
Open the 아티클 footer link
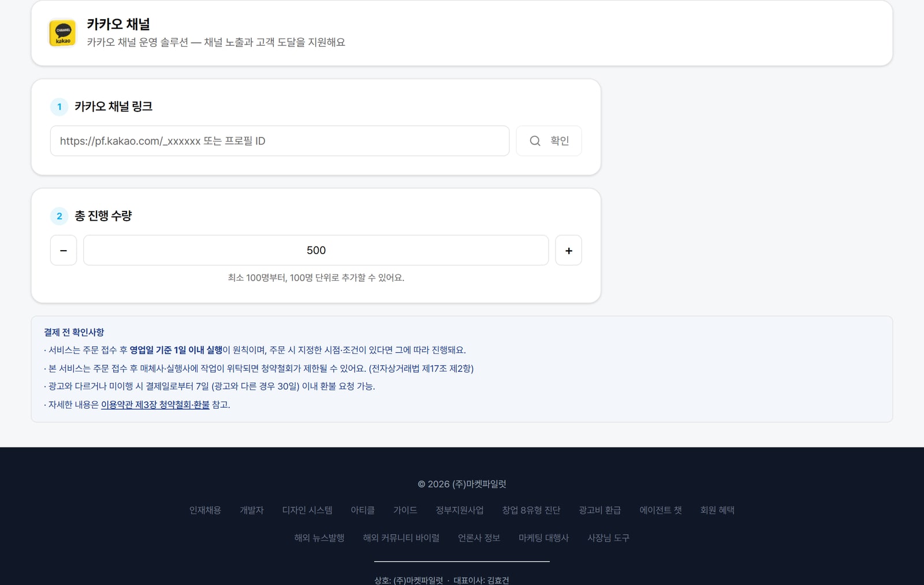pos(363,510)
